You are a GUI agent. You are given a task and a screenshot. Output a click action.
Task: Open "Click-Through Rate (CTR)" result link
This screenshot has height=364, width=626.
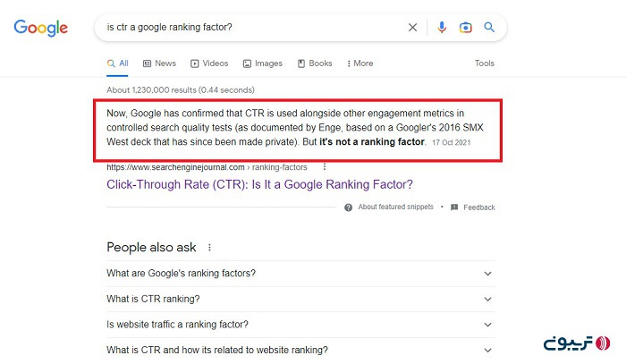click(259, 185)
